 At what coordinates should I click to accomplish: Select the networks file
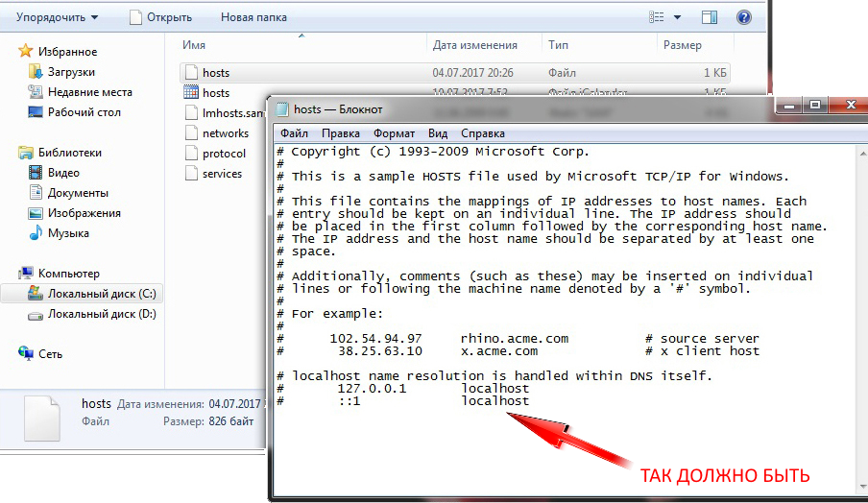pyautogui.click(x=217, y=133)
